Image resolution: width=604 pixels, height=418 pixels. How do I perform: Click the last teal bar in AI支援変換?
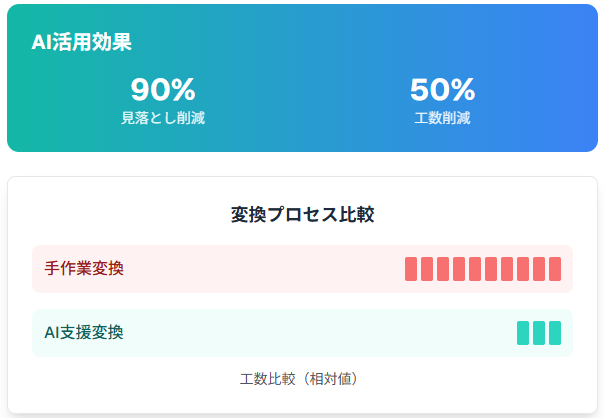pyautogui.click(x=555, y=333)
